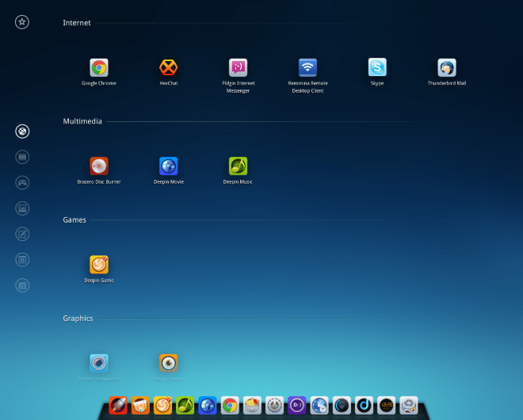Click the Graphics section heading
Screen dimensions: 523x420
tap(78, 319)
